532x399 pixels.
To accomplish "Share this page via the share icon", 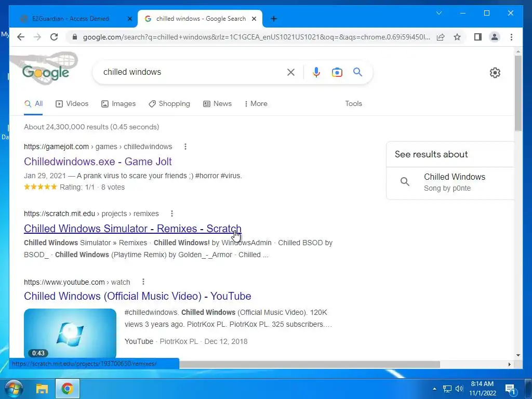I will pyautogui.click(x=441, y=37).
